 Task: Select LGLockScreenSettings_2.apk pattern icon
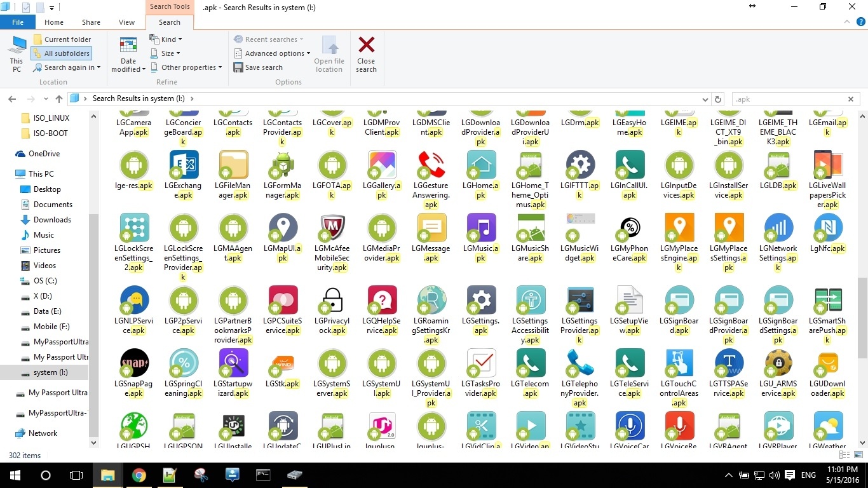click(134, 228)
